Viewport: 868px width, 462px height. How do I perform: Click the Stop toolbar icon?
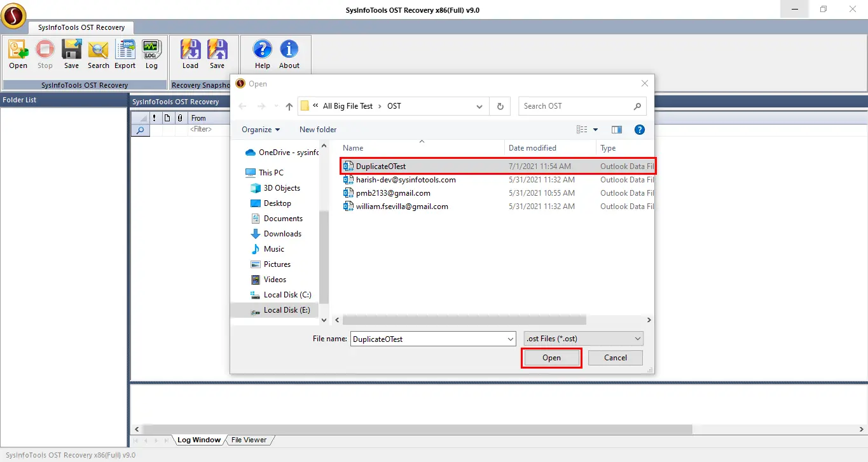click(x=45, y=54)
